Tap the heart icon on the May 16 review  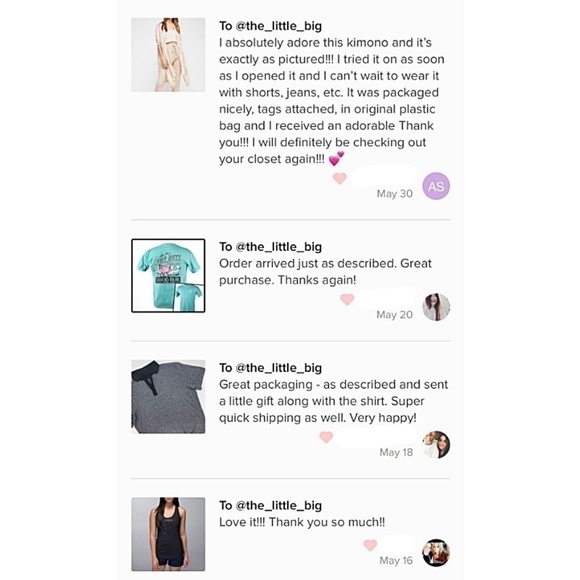click(370, 545)
